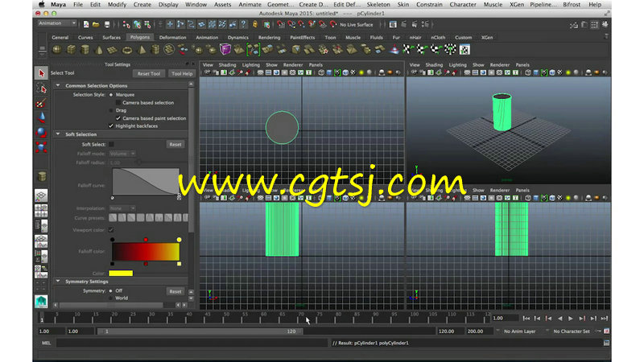Open the Skeleton menu
Image resolution: width=644 pixels, height=362 pixels.
(378, 5)
